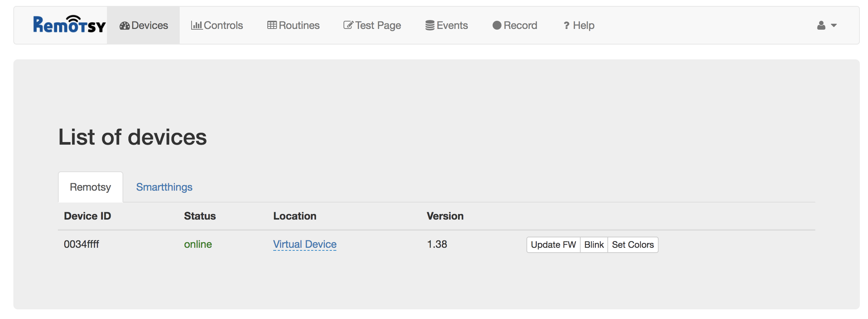This screenshot has width=868, height=319.
Task: Select the Remotsy tab
Action: pyautogui.click(x=90, y=187)
